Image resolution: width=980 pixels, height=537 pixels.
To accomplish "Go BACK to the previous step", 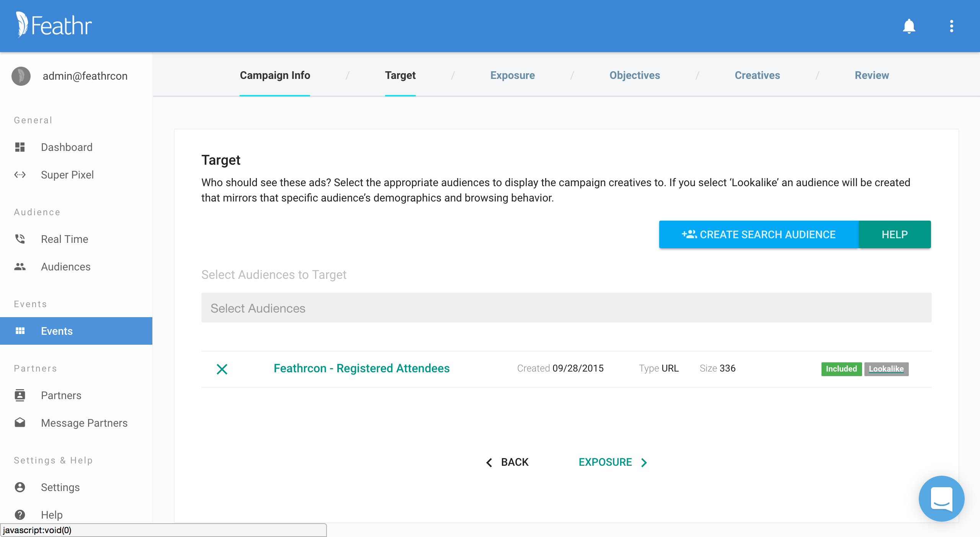I will (514, 462).
